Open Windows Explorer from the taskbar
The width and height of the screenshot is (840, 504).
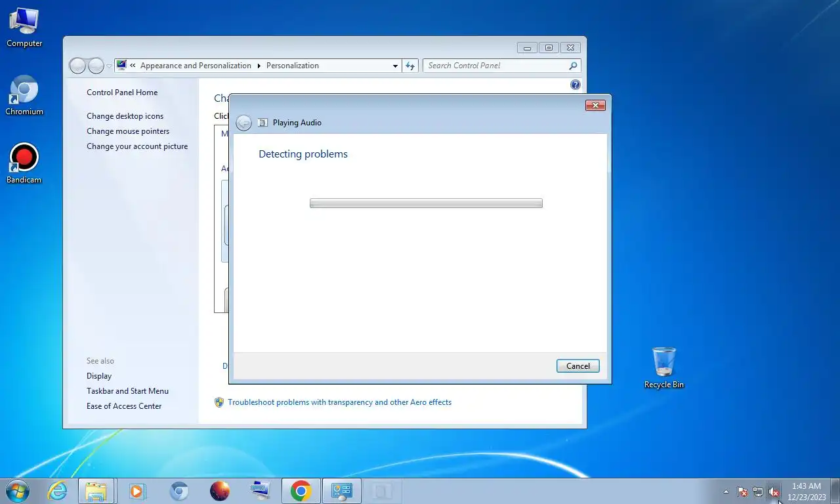click(x=96, y=491)
